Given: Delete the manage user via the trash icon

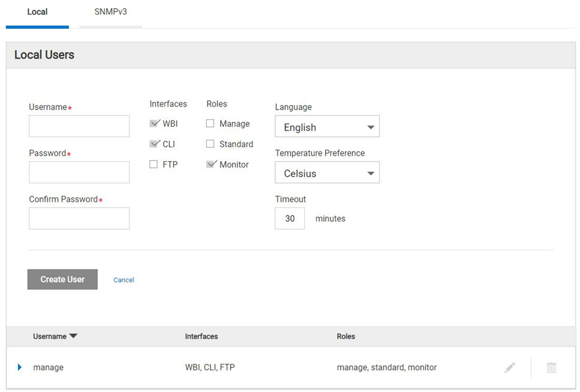Looking at the screenshot, I should 551,367.
